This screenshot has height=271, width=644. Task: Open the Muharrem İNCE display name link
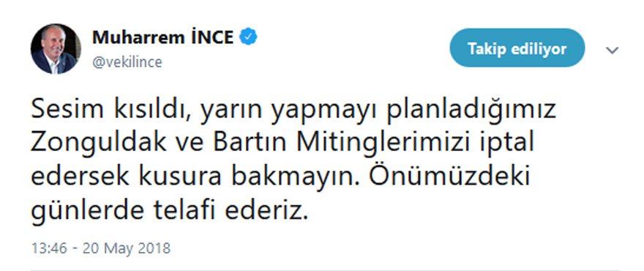(163, 37)
